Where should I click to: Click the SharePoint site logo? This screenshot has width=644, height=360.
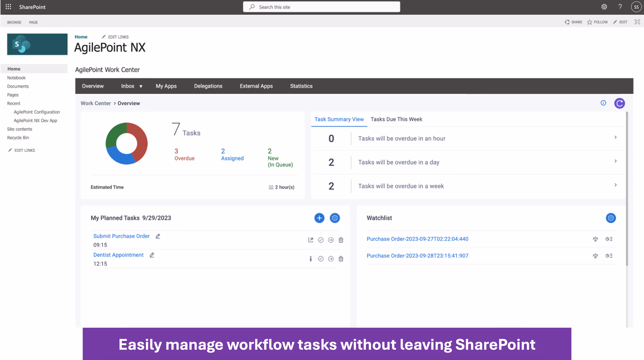pyautogui.click(x=37, y=44)
